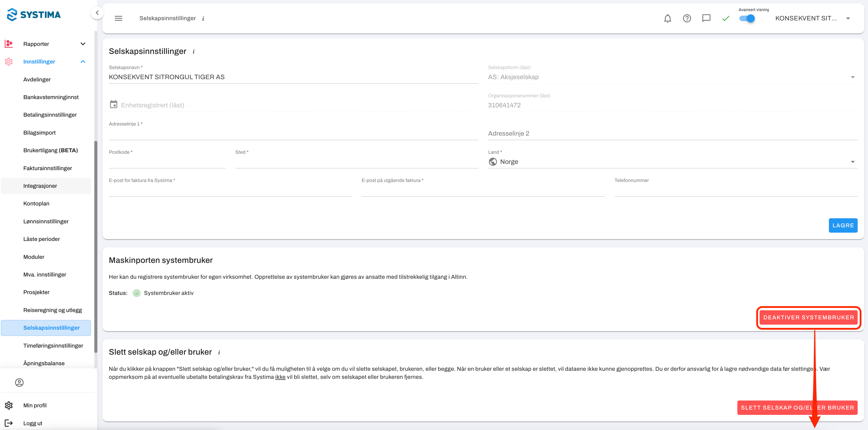Select Logg ut in the sidebar
The width and height of the screenshot is (868, 430).
[x=33, y=423]
